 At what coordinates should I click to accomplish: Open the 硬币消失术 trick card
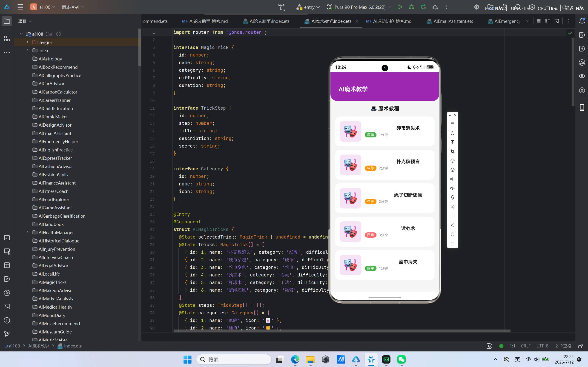tap(385, 131)
